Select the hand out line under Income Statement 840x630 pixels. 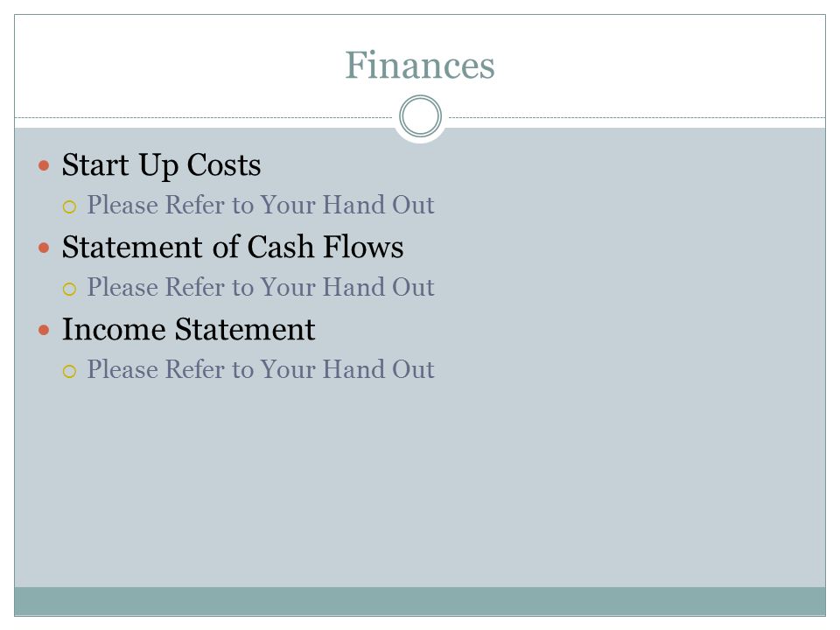pyautogui.click(x=261, y=369)
